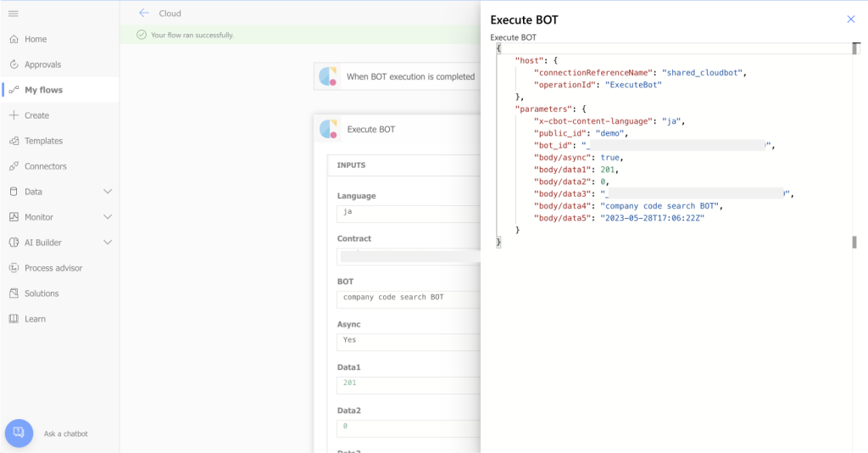
Task: Click the Async field showing Yes
Action: (x=409, y=342)
